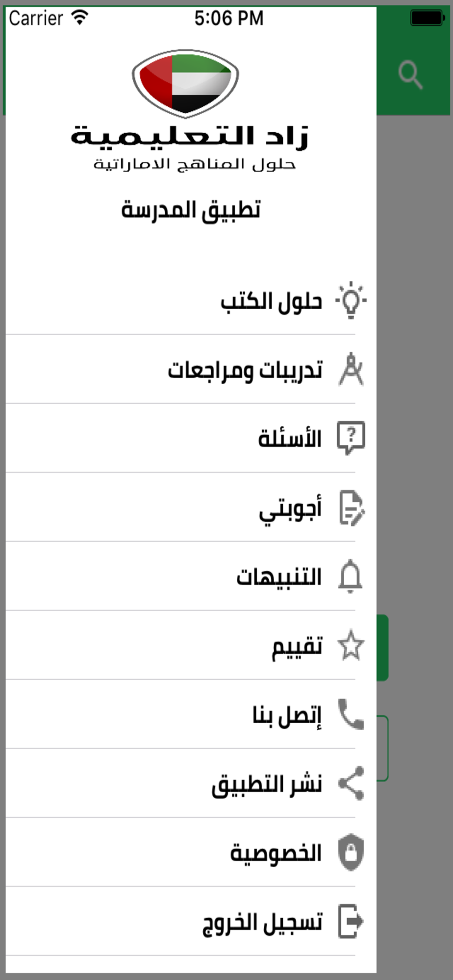This screenshot has width=453, height=980.
Task: Choose تسجيل الخروج to log out
Action: coord(181,921)
